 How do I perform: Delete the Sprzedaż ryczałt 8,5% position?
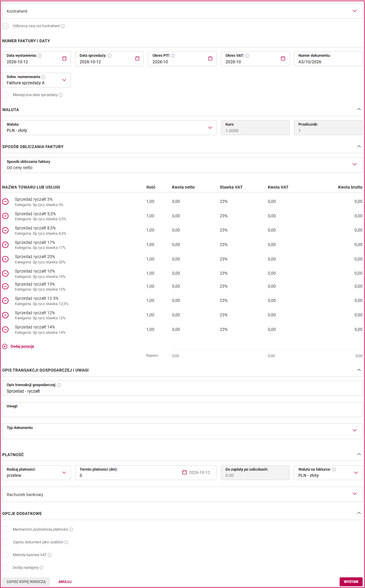pos(5,230)
